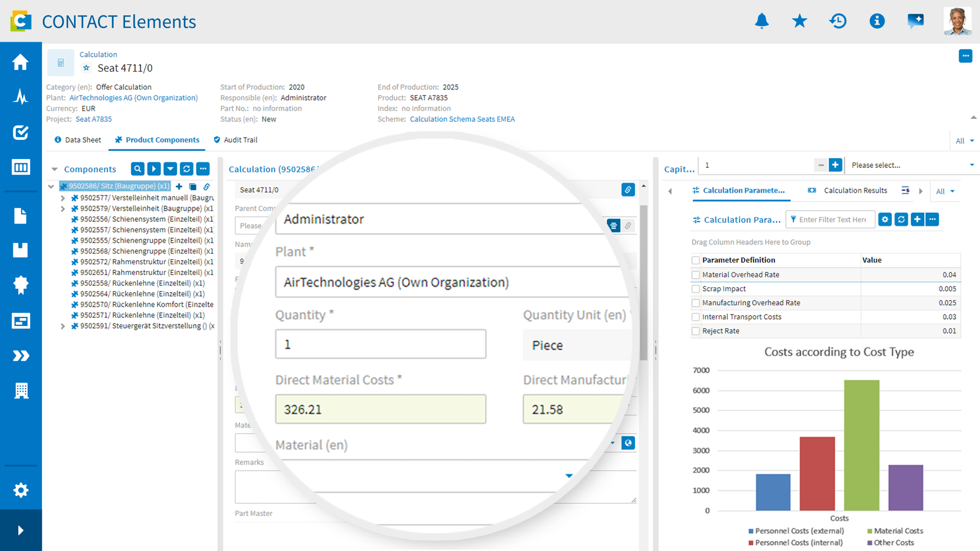Collapse the Components panel header
Screen dimensions: 980x551
click(x=55, y=169)
